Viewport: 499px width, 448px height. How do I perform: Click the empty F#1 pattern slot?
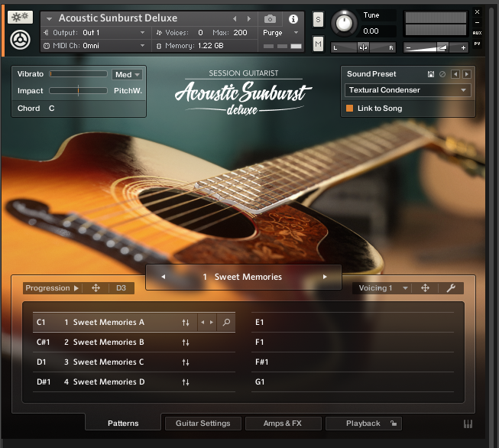352,362
